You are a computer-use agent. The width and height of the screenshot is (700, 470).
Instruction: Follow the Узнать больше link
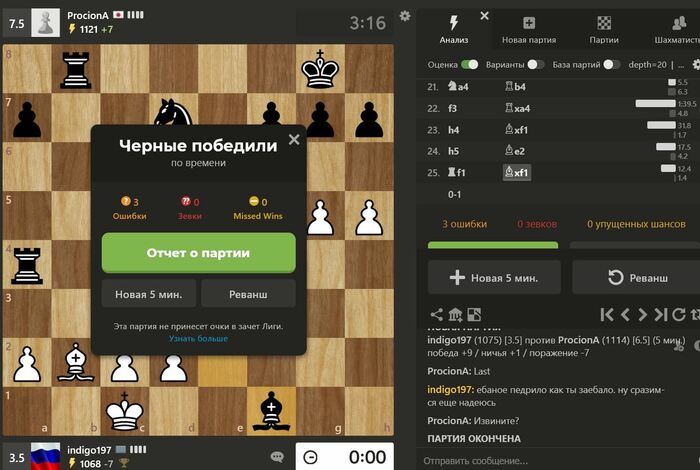click(198, 338)
